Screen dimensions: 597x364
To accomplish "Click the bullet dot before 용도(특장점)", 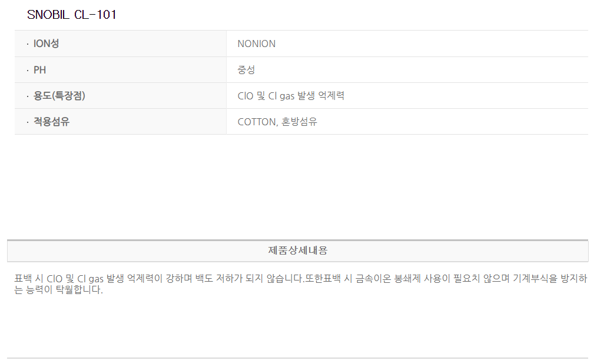I will [x=27, y=96].
